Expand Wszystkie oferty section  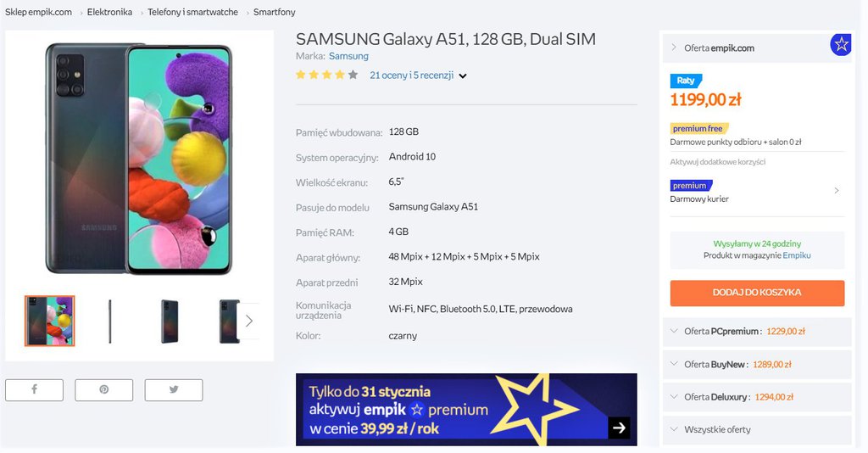coord(757,430)
